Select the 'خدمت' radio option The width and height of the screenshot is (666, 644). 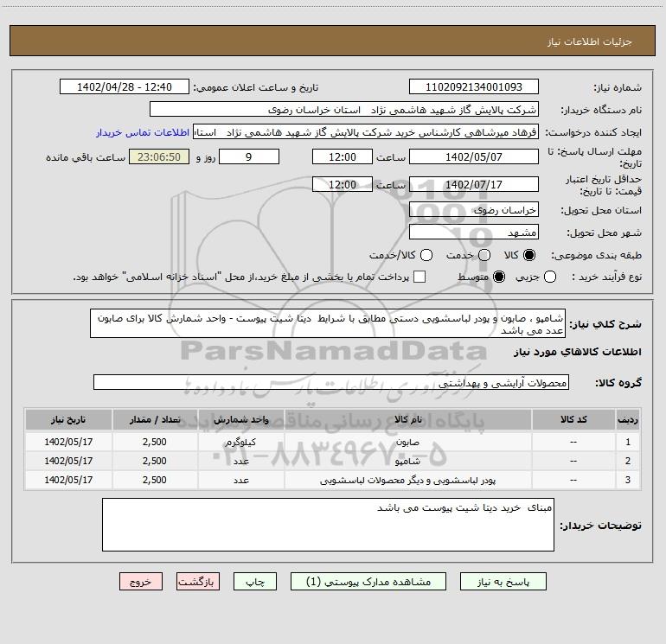pos(484,255)
